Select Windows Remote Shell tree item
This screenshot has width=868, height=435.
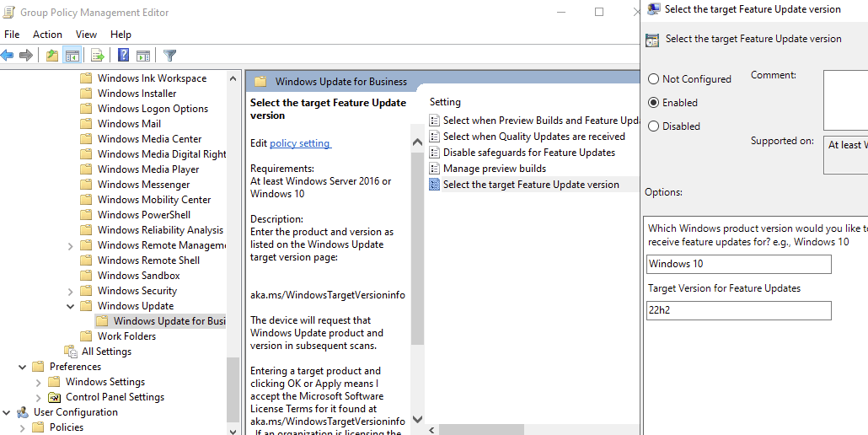[x=148, y=260]
